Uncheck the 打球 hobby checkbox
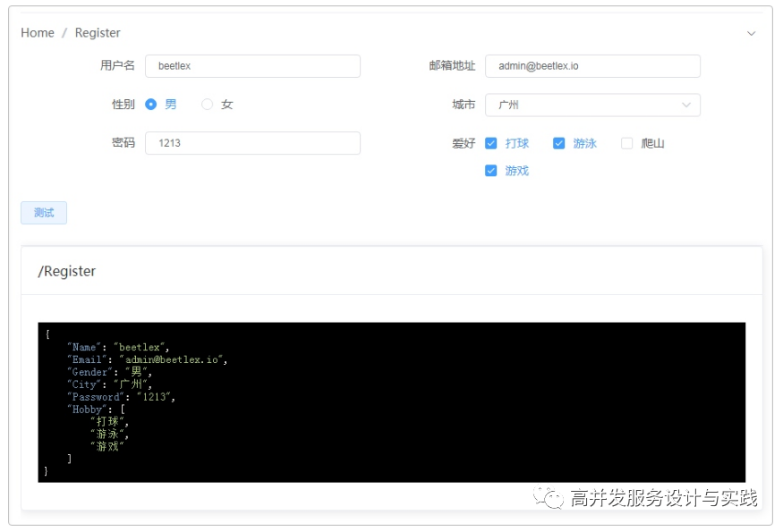This screenshot has height=532, width=783. click(490, 142)
